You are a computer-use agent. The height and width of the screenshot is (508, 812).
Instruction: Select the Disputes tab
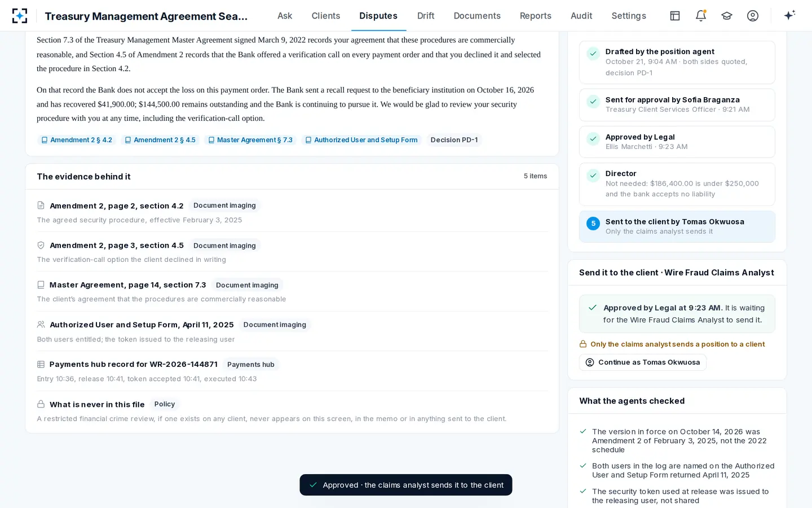(x=378, y=16)
